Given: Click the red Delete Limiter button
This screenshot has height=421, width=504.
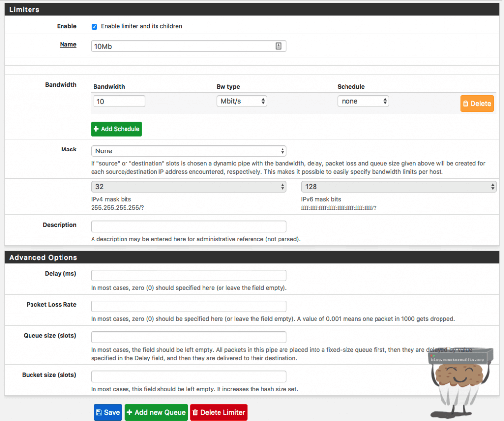Looking at the screenshot, I should [x=218, y=412].
